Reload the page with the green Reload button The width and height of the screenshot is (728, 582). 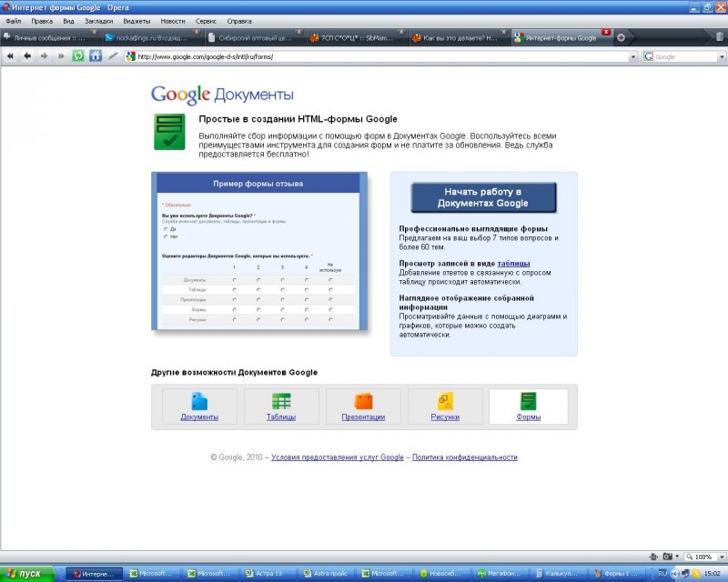(78, 56)
